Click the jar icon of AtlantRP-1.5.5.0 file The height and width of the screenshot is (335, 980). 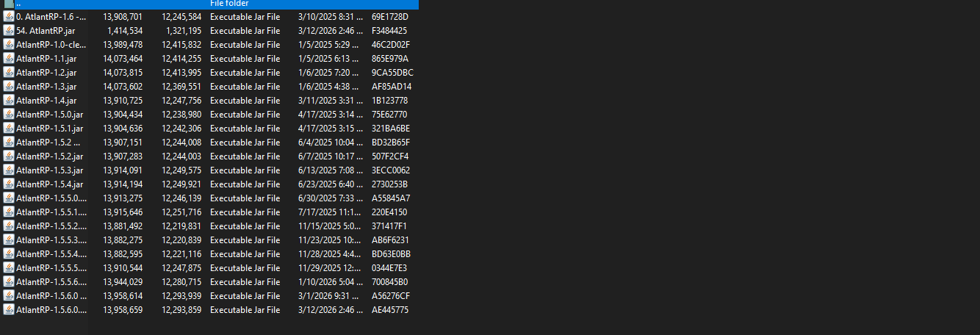click(9, 198)
